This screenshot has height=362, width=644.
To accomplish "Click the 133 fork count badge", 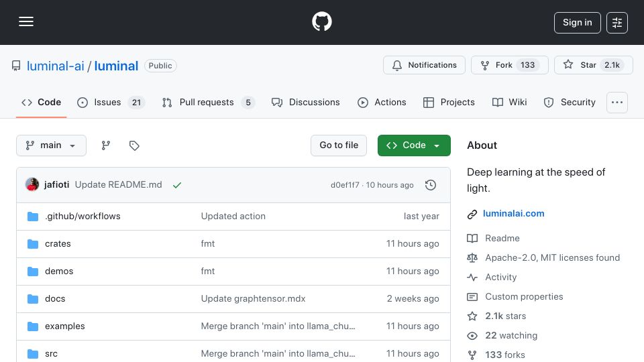I will 528,65.
